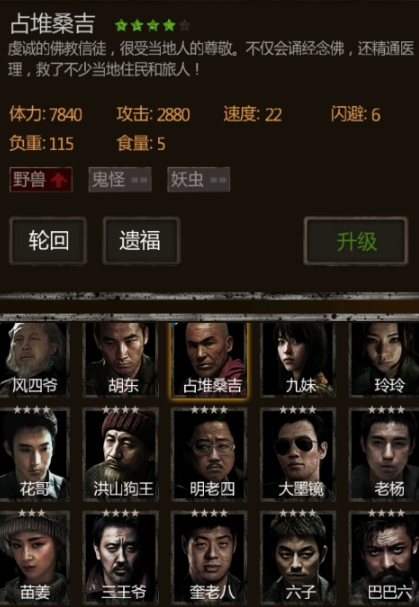
Task: Click the 妖虫 attribute tag
Action: click(199, 180)
